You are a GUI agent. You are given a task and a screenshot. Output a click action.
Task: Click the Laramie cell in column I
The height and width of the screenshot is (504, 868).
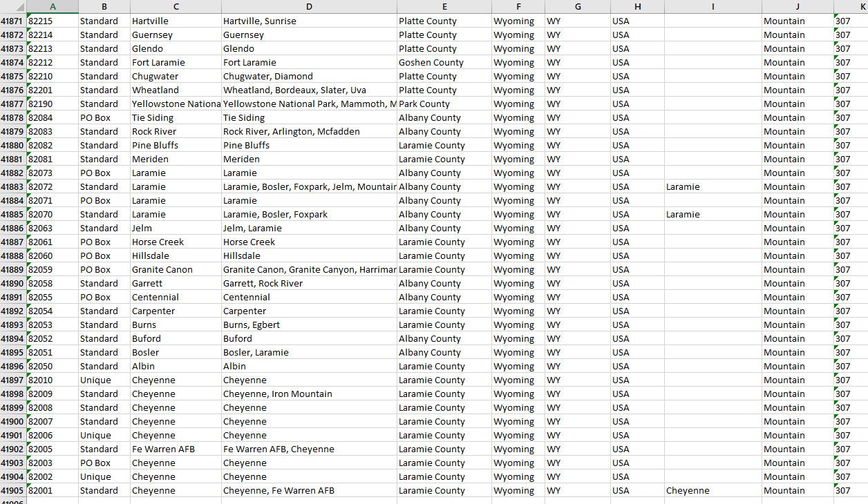[x=713, y=186]
